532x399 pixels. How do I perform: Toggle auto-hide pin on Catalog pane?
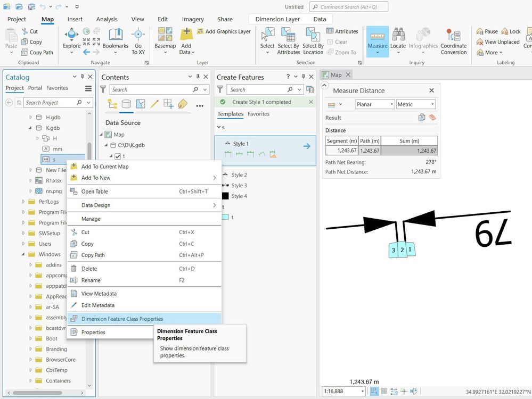[83, 77]
